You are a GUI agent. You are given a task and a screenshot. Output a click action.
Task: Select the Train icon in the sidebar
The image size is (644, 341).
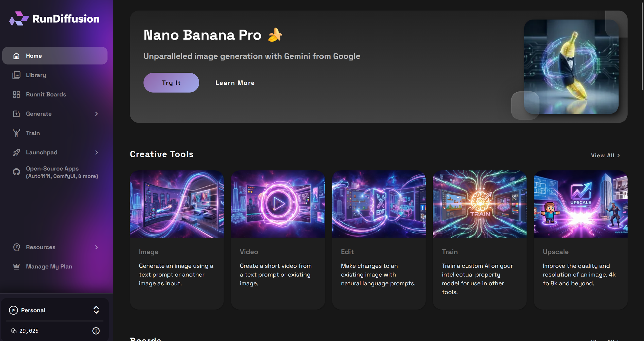[16, 133]
